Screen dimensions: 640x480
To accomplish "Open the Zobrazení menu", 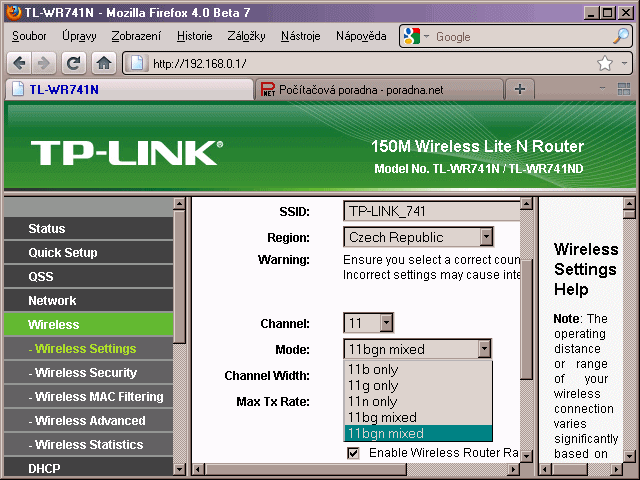I will (136, 36).
